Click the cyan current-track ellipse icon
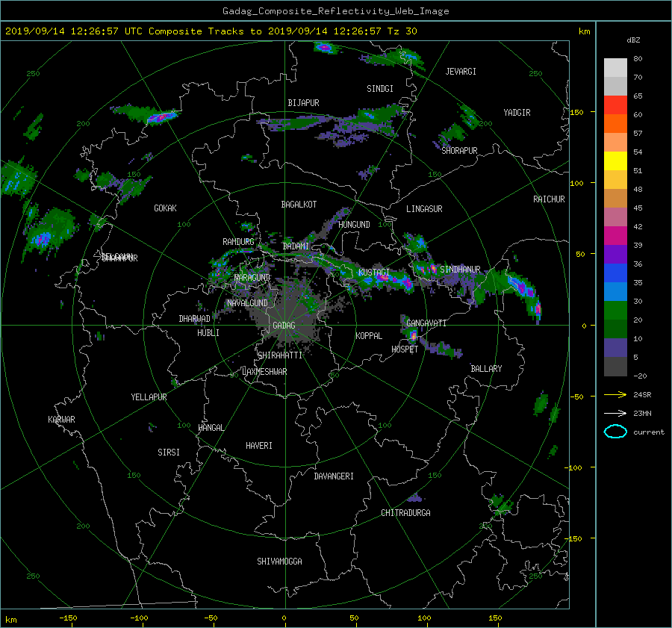 pyautogui.click(x=615, y=432)
